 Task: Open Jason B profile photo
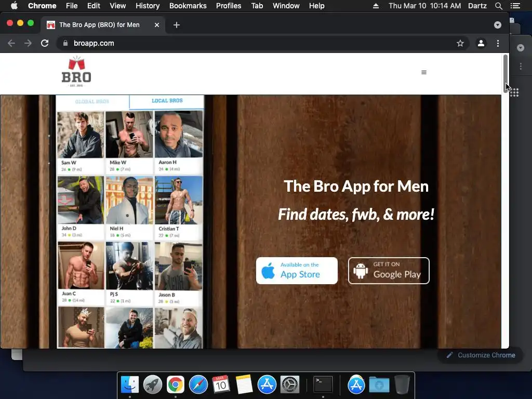coord(179,266)
